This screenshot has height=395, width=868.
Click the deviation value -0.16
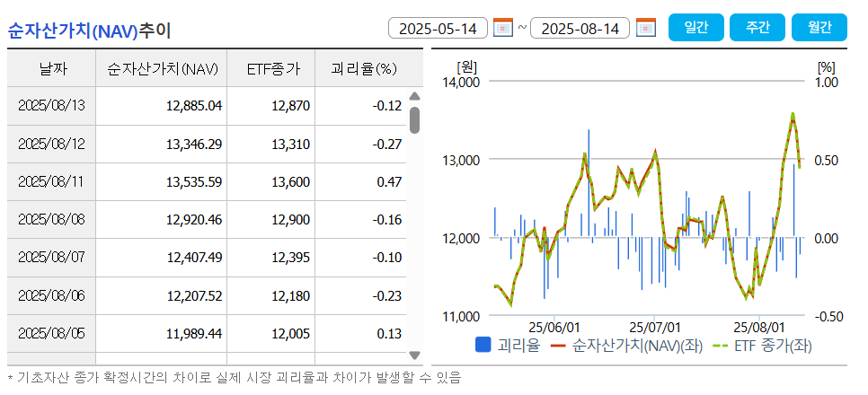pyautogui.click(x=387, y=220)
